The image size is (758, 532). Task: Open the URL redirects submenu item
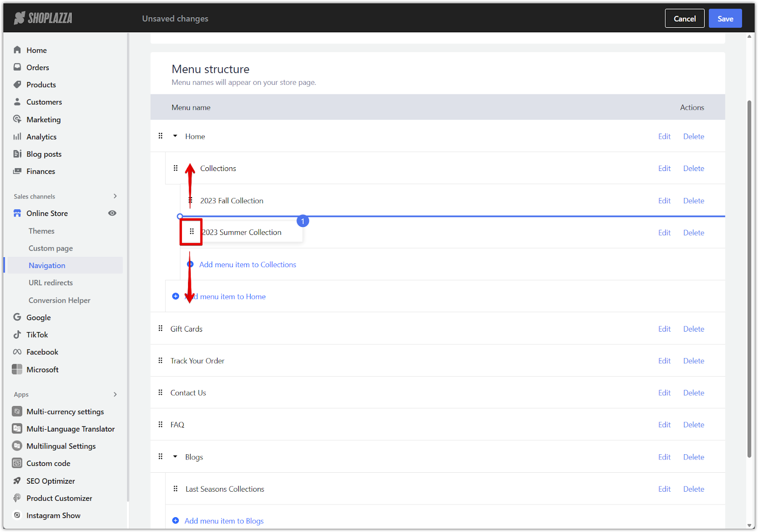click(51, 283)
